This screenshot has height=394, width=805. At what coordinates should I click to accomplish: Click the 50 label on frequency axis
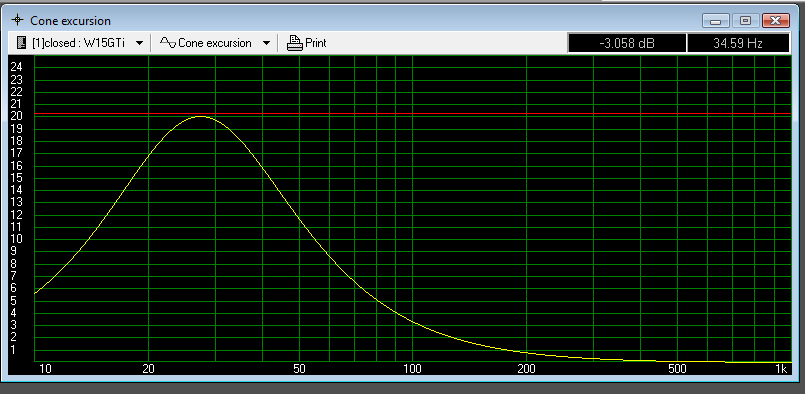(x=299, y=369)
